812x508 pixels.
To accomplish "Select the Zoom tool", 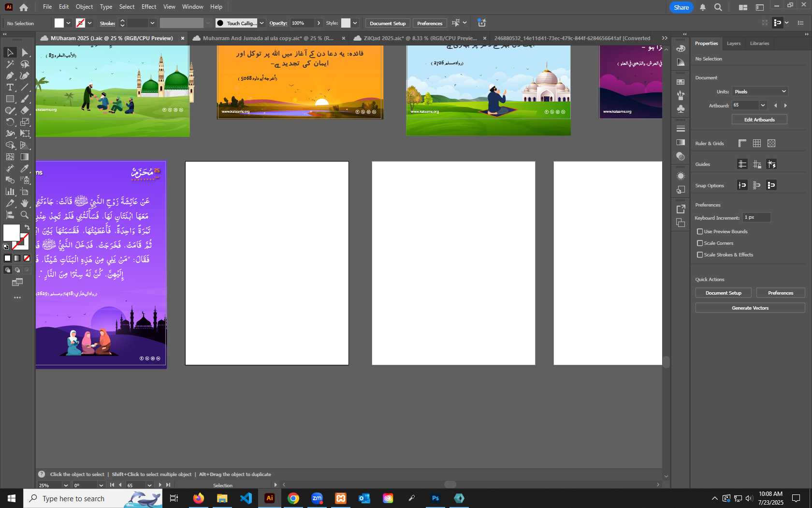I will pos(25,215).
